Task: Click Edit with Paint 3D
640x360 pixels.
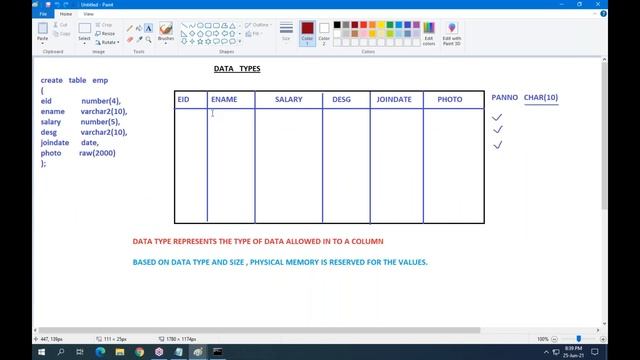Action: click(452, 33)
